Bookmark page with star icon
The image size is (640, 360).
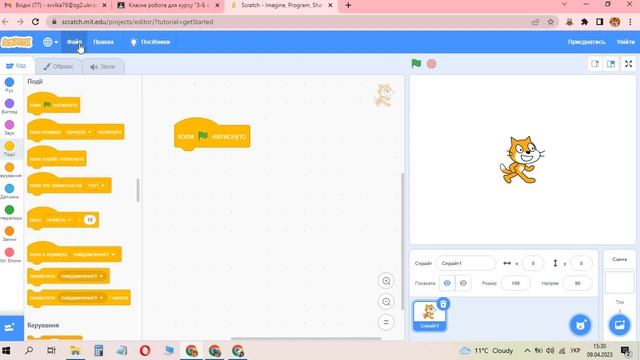click(550, 22)
